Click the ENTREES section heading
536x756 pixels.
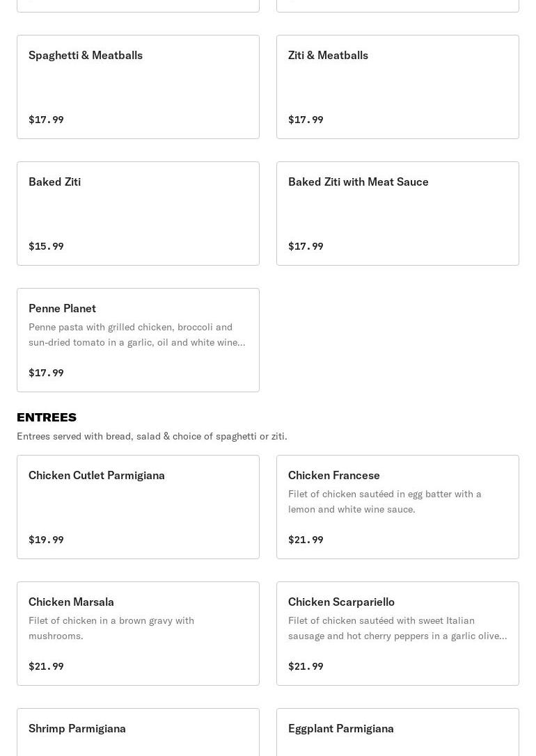pos(47,417)
